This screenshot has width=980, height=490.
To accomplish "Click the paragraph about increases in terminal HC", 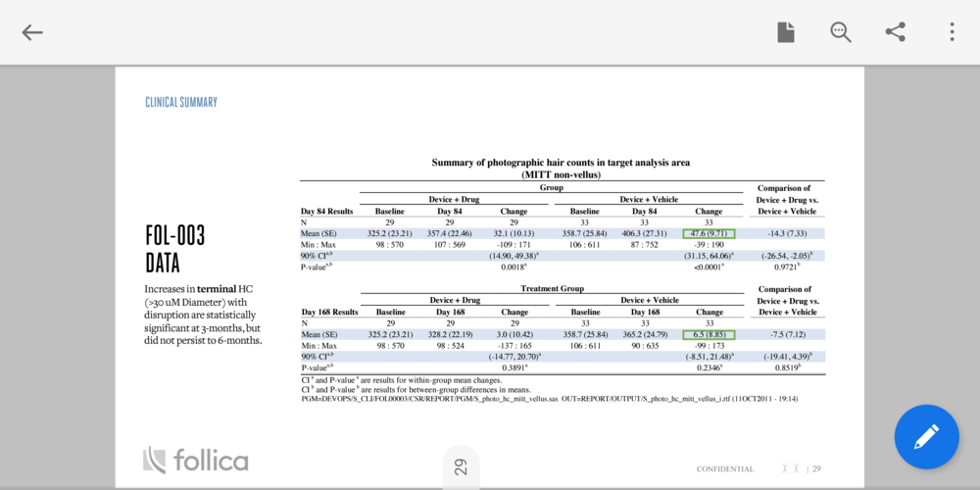I will (x=203, y=315).
